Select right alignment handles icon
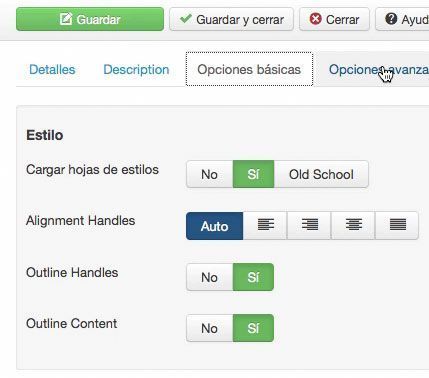This screenshot has height=378, width=429. coord(309,226)
